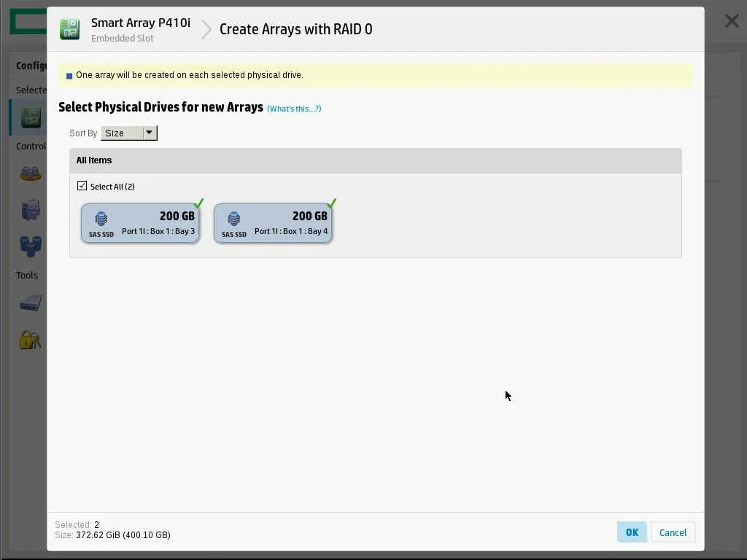Viewport: 747px width, 560px height.
Task: Click the Tools section label in the sidebar
Action: pos(27,275)
